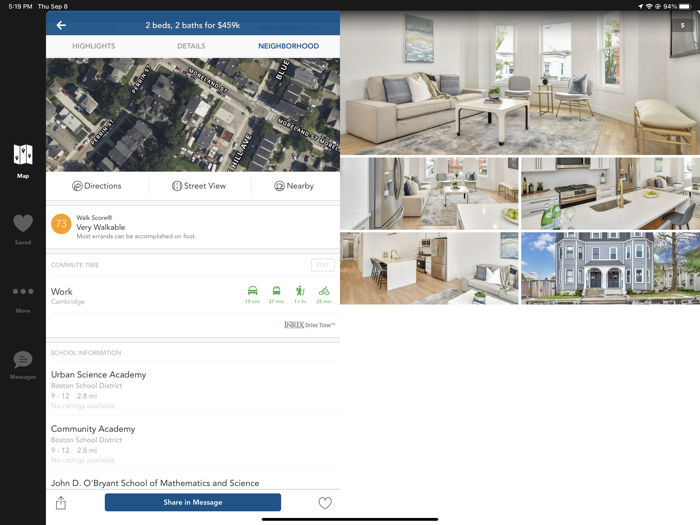The width and height of the screenshot is (700, 525).
Task: Tap the listing title 2 beds, 2 baths
Action: (x=192, y=25)
